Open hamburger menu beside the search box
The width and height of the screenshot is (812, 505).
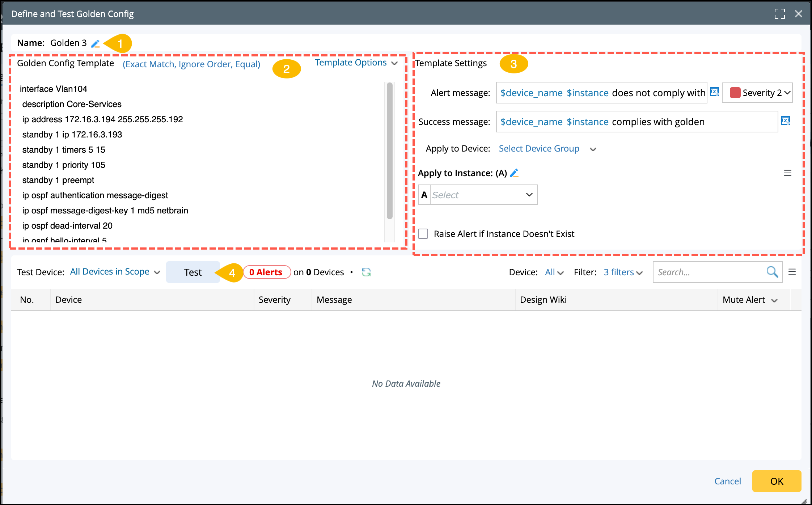pos(792,272)
